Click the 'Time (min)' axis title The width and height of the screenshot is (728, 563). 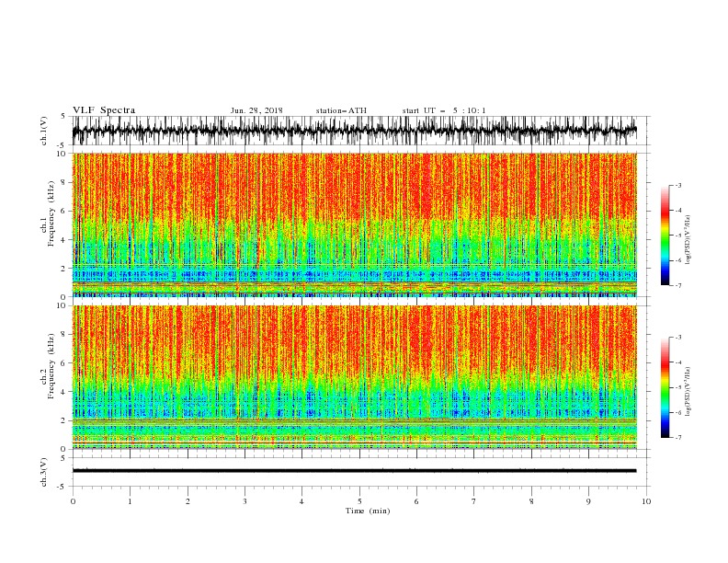[368, 511]
